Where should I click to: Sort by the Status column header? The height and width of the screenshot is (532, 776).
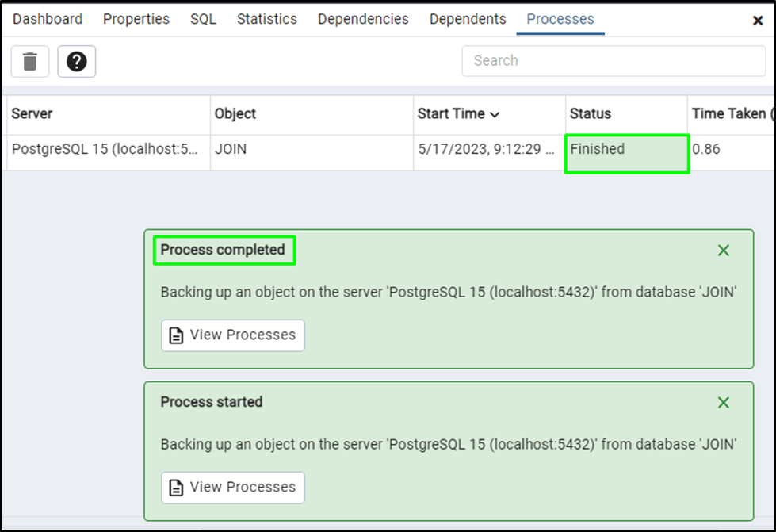tap(591, 114)
